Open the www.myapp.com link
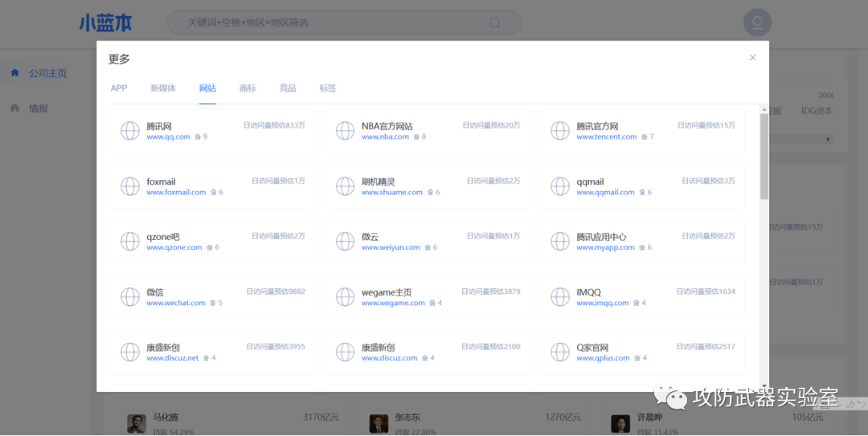868x436 pixels. [606, 247]
